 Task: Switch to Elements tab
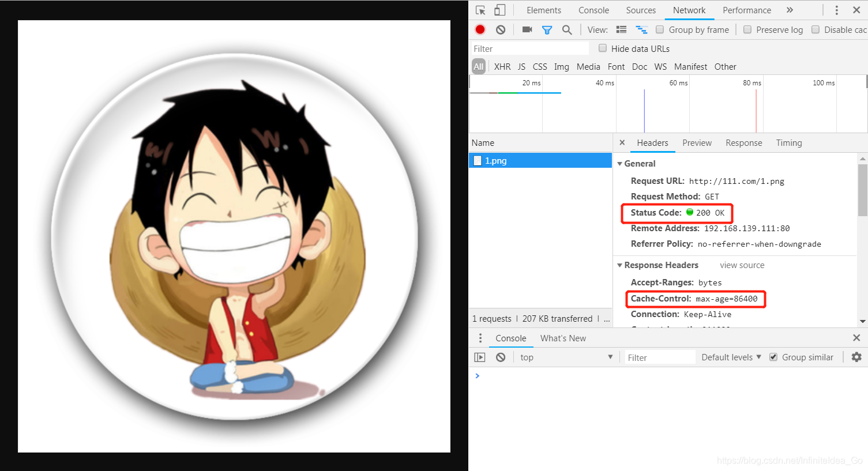click(544, 10)
